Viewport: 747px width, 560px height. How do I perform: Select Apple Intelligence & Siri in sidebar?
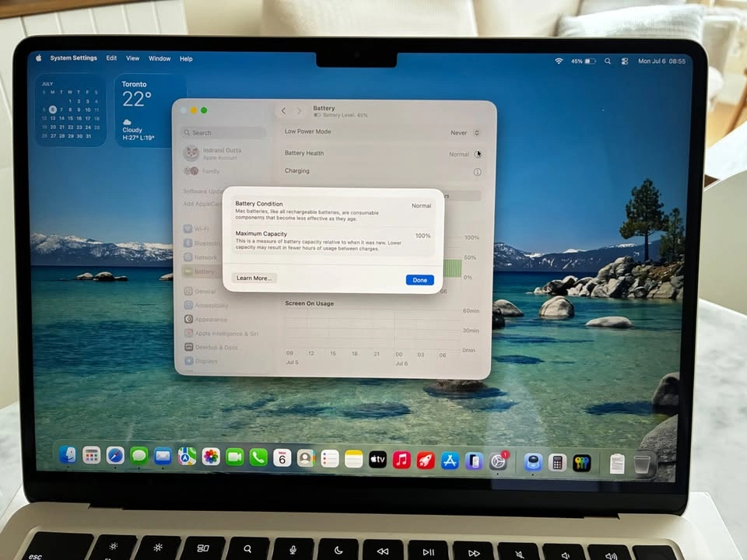pyautogui.click(x=222, y=334)
